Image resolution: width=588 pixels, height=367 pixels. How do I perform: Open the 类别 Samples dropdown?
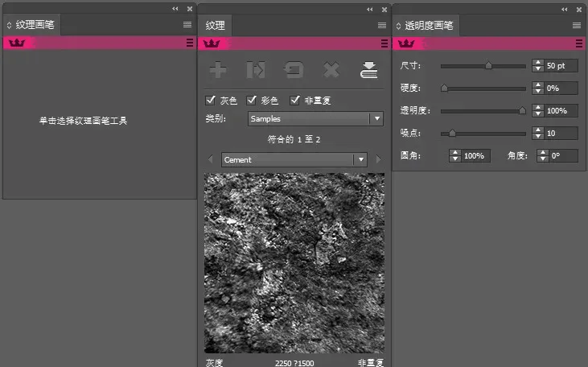[315, 119]
